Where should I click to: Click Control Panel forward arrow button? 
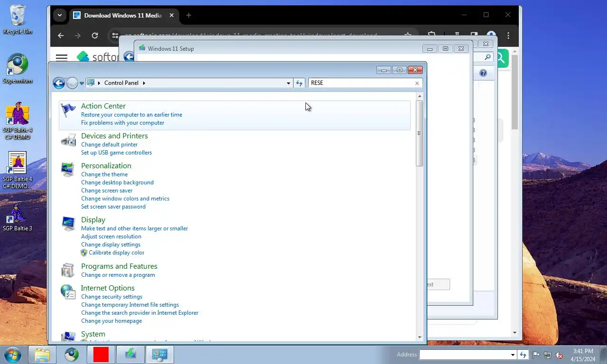coord(72,83)
